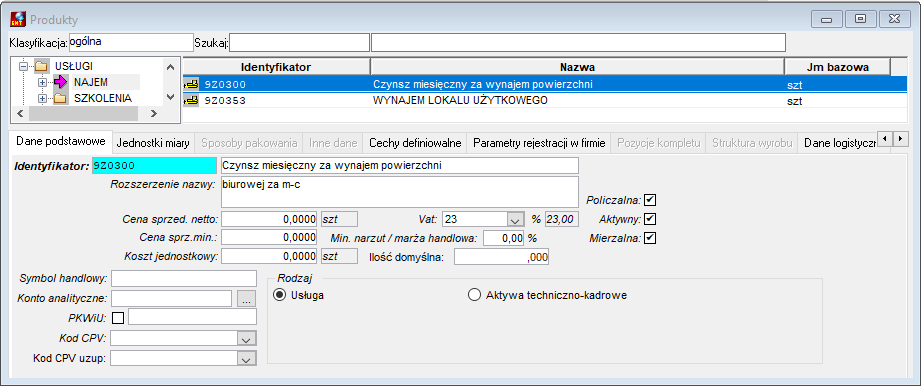Viewport: 921px width, 386px height.
Task: Switch to the Jednostki miary tab
Action: (x=153, y=143)
